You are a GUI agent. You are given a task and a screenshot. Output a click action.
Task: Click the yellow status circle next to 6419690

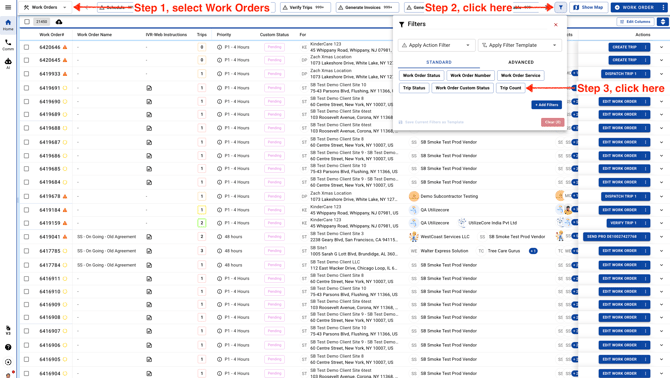65,102
